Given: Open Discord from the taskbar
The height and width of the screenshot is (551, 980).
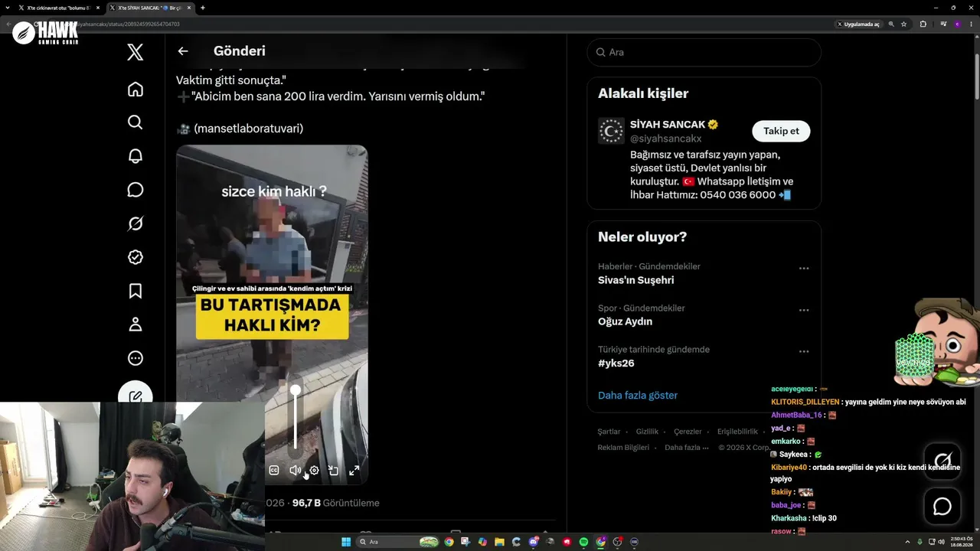Looking at the screenshot, I should (534, 542).
